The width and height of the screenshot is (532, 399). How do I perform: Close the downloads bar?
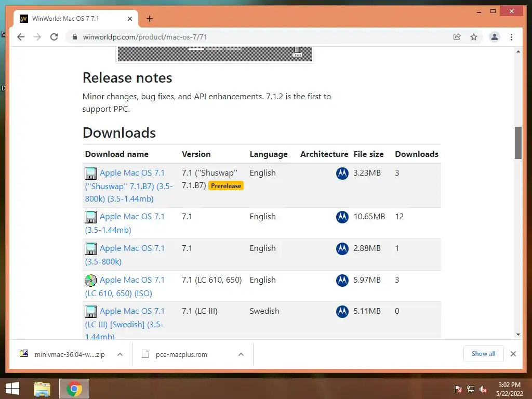[x=513, y=354]
